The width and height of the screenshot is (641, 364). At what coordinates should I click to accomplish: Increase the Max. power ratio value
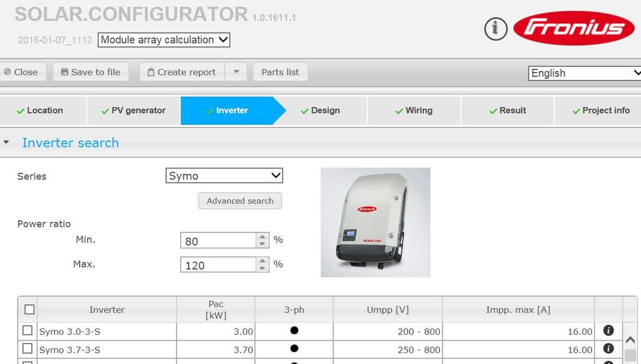(262, 261)
